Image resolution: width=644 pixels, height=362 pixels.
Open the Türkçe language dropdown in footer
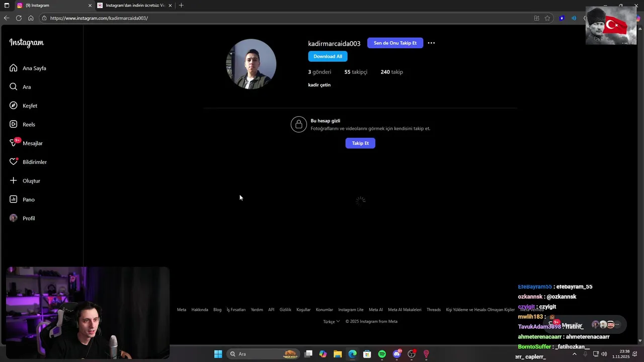pyautogui.click(x=331, y=321)
